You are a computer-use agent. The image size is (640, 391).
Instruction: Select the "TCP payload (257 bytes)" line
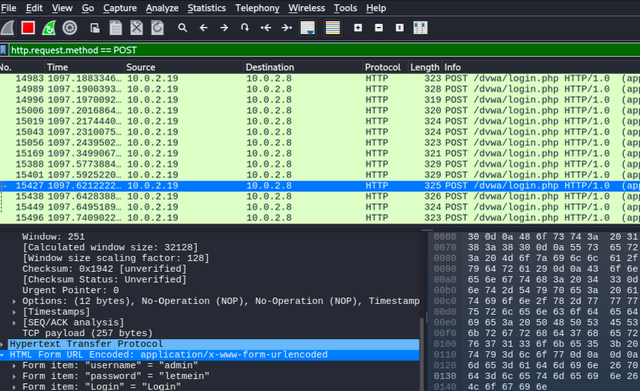[87, 333]
